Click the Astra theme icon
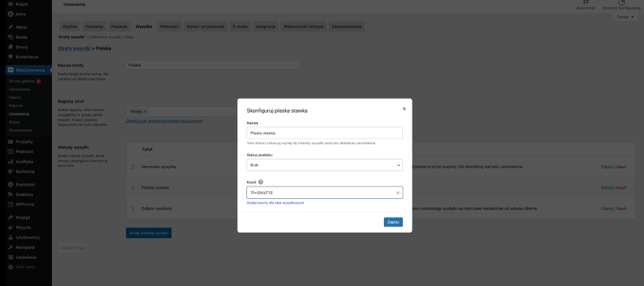Viewport: 644px width, 286px height. [x=11, y=14]
